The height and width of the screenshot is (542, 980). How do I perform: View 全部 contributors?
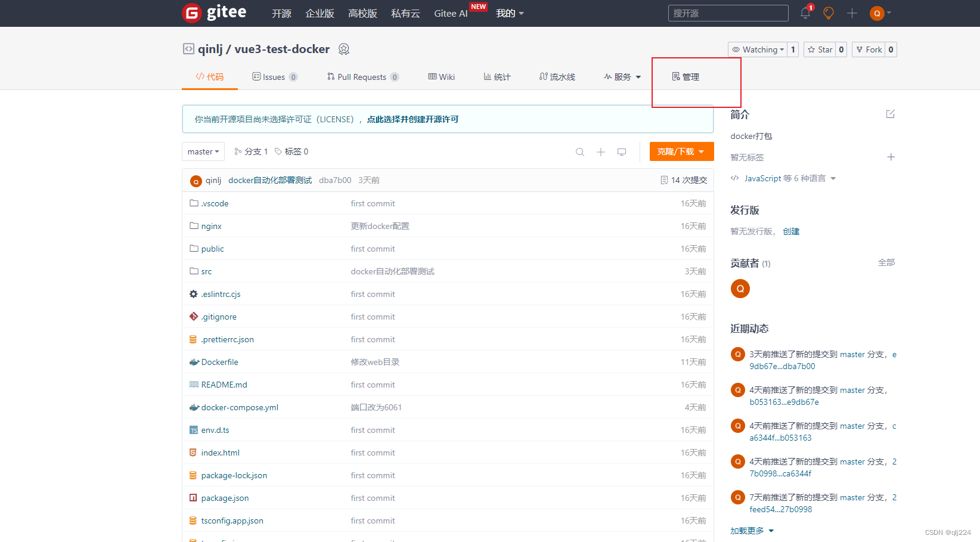pos(886,262)
